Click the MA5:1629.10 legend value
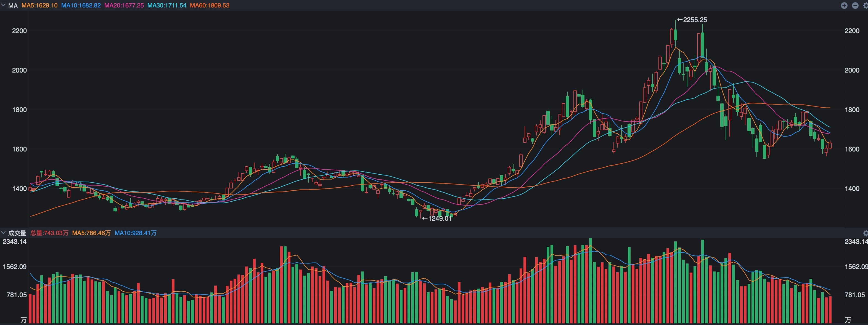 tap(39, 6)
